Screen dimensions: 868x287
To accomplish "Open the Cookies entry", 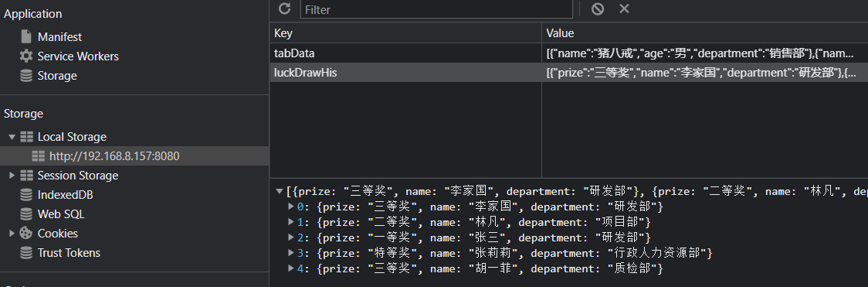I will 58,234.
